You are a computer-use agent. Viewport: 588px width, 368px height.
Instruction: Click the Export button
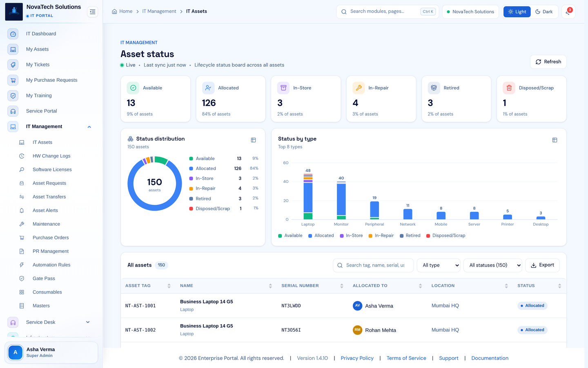pyautogui.click(x=542, y=265)
